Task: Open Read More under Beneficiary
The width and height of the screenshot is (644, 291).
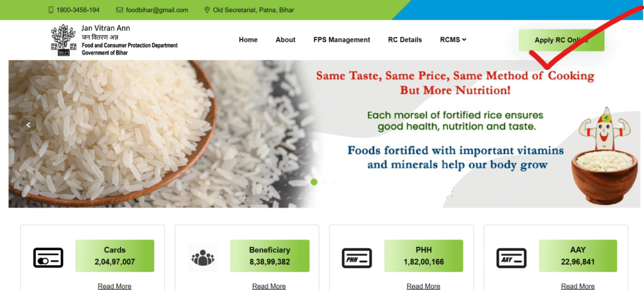Action: [269, 286]
